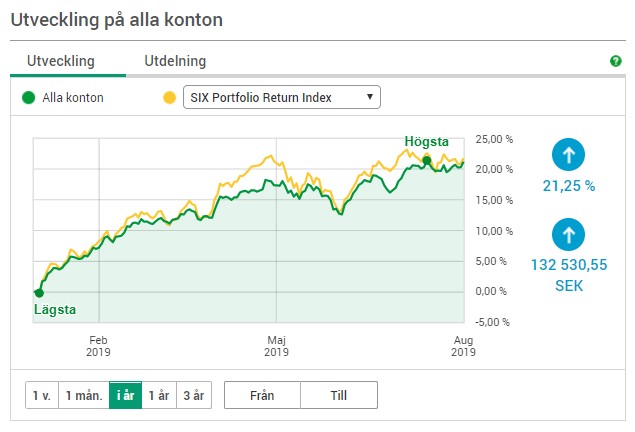Image resolution: width=635 pixels, height=432 pixels.
Task: Select the i år time range
Action: pyautogui.click(x=126, y=395)
